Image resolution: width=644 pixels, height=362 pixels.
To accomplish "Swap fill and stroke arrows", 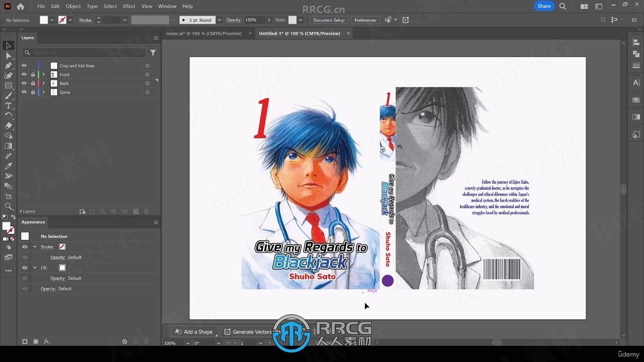I will [x=13, y=217].
